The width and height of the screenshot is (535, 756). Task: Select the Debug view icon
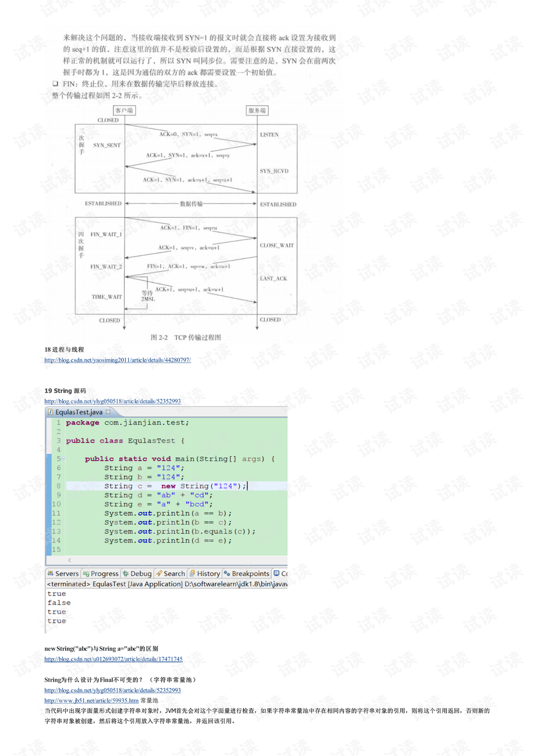pos(127,573)
